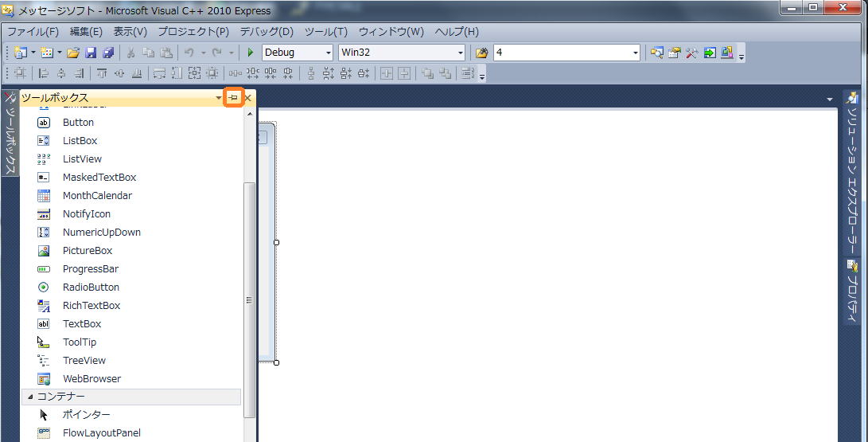Click the Paste clipboard icon
This screenshot has width=868, height=442.
pos(166,53)
